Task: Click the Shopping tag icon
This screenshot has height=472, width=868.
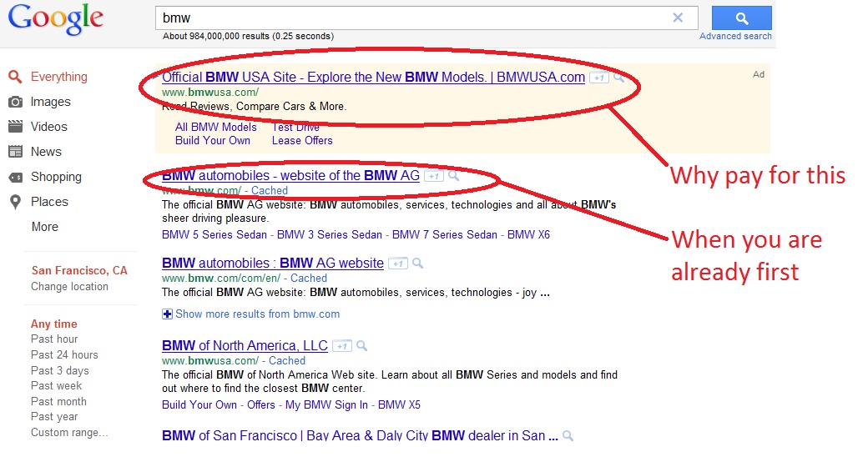Action: (x=16, y=177)
